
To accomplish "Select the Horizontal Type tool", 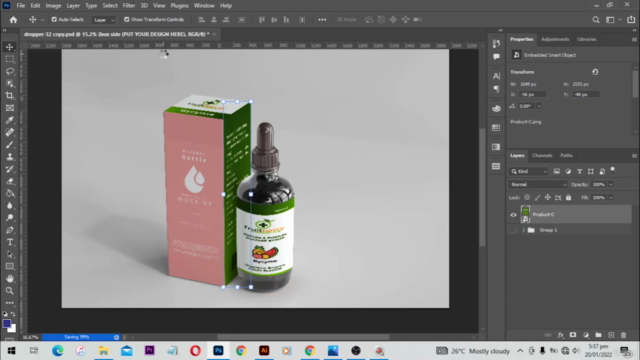I will (10, 242).
